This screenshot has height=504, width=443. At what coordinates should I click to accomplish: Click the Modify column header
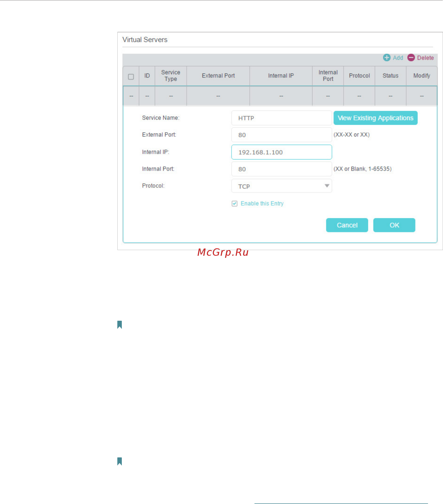tap(422, 76)
